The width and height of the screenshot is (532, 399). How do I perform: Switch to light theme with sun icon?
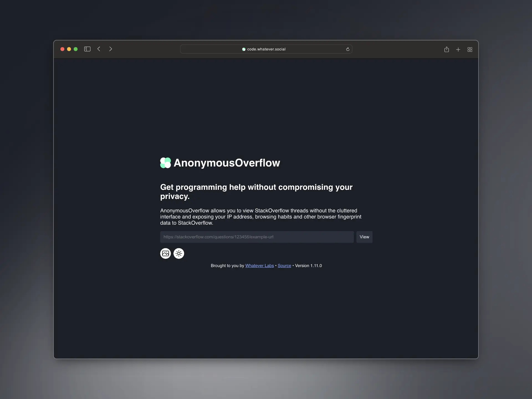point(179,253)
